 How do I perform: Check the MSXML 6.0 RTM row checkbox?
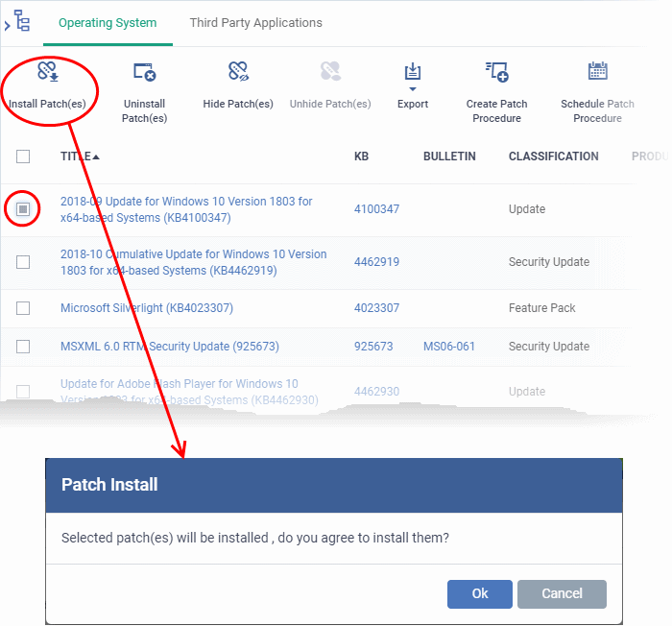(x=23, y=346)
